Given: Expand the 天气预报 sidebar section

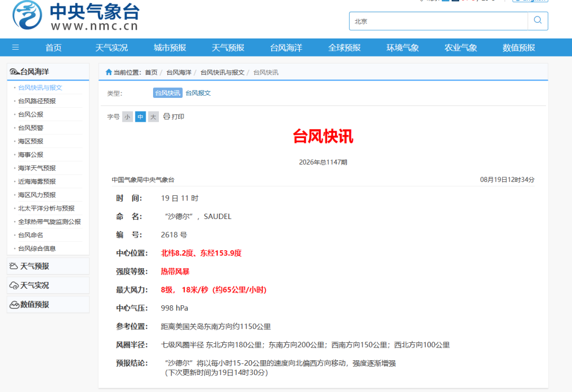Looking at the screenshot, I should point(48,266).
